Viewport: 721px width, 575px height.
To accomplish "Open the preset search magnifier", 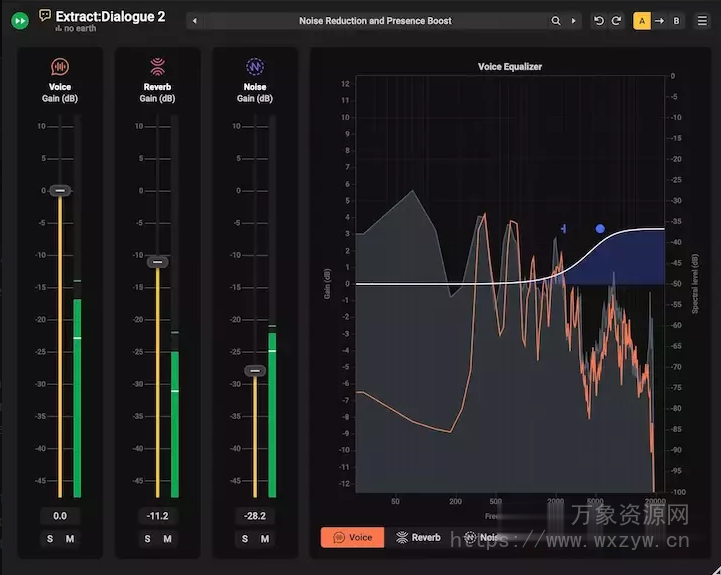I will [x=556, y=20].
